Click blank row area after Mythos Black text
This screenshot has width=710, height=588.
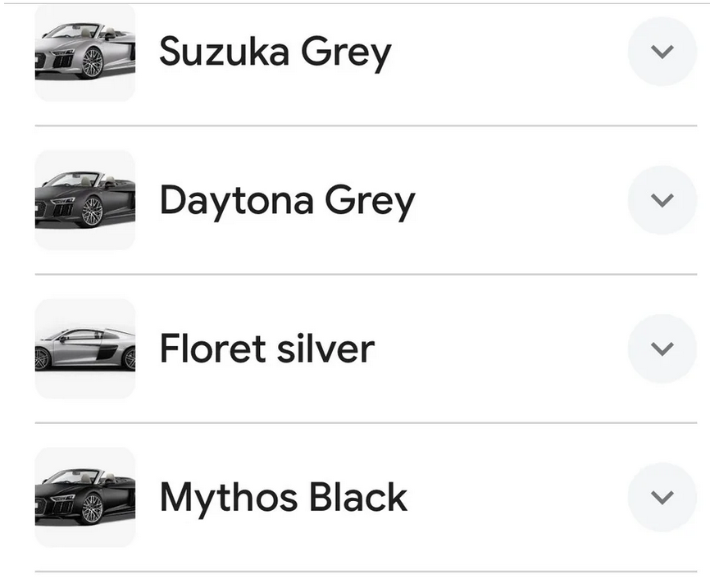tap(517, 498)
